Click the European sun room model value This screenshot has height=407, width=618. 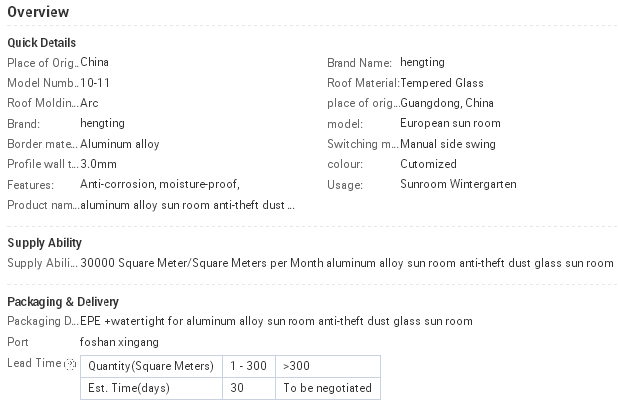[x=450, y=123]
